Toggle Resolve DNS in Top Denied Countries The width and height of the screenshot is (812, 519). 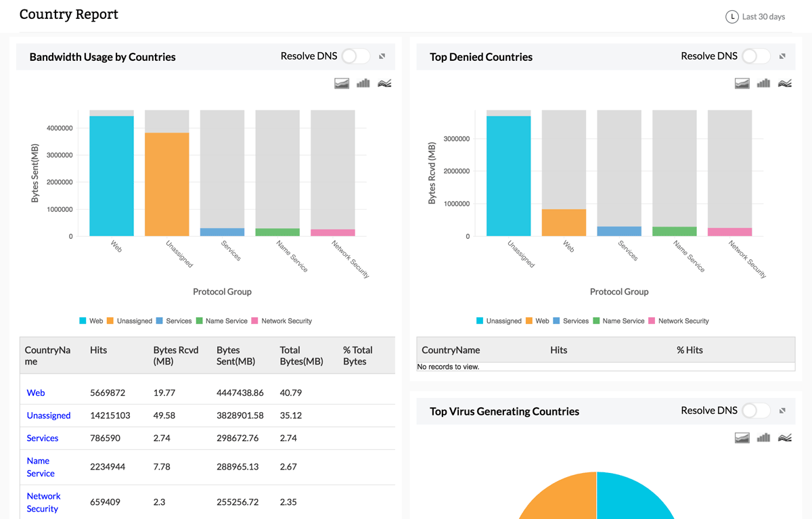pos(755,56)
